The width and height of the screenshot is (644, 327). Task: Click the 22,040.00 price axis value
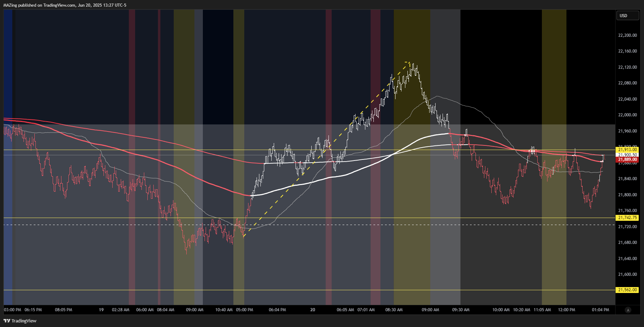pos(628,99)
